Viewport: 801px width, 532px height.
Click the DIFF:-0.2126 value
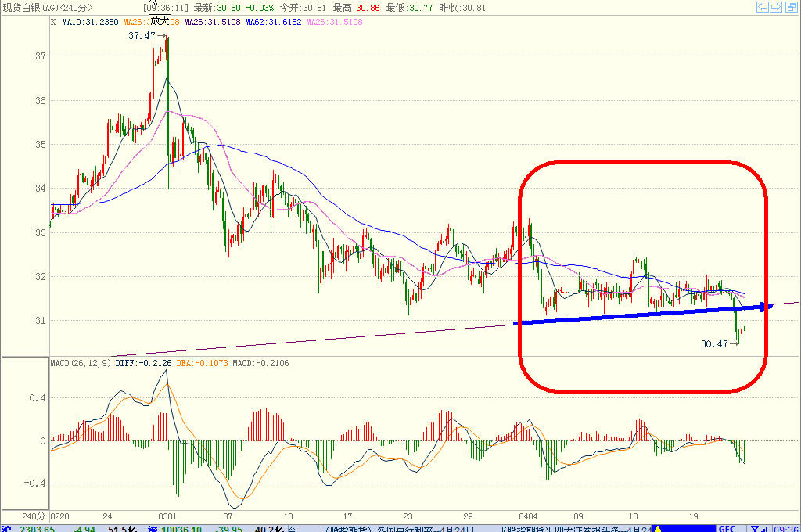(x=144, y=363)
